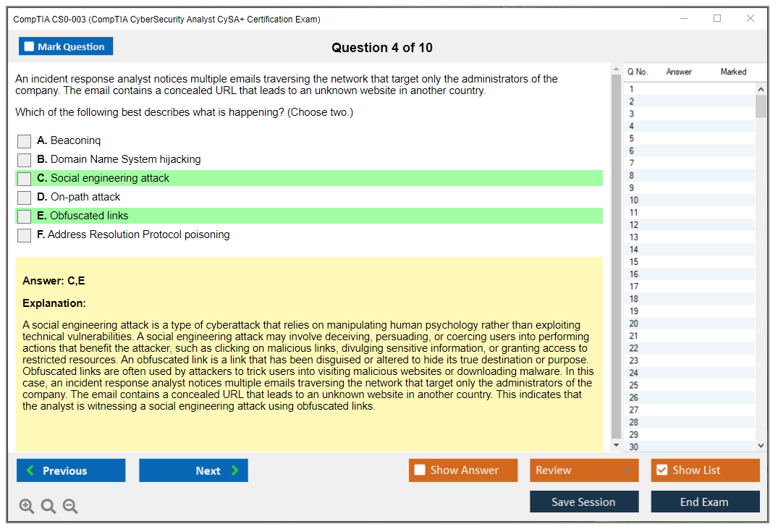The width and height of the screenshot is (778, 532).
Task: Select answer E Obfuscated links
Action: [x=25, y=216]
